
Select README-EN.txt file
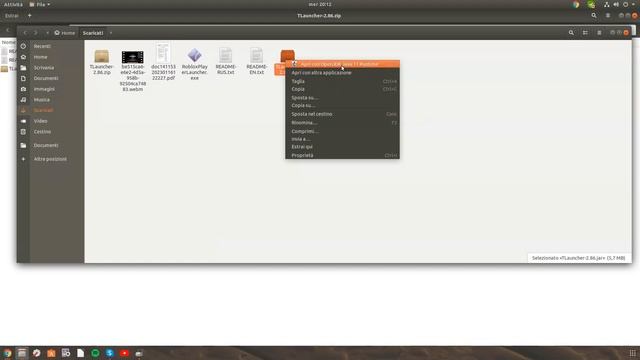[x=256, y=56]
